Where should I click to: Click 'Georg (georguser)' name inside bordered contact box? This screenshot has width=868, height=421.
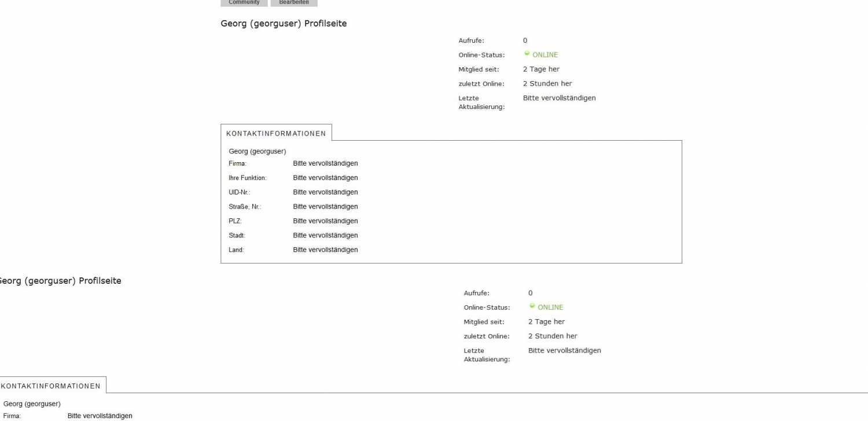(x=258, y=151)
